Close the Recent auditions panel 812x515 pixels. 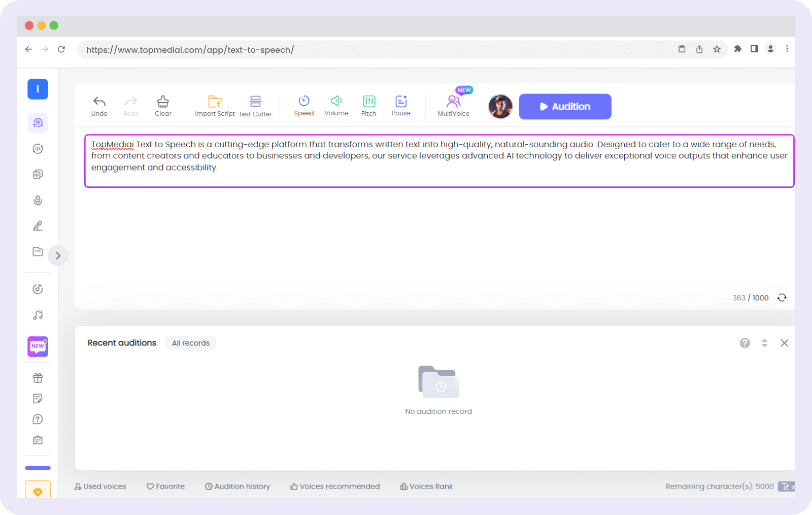click(x=784, y=343)
